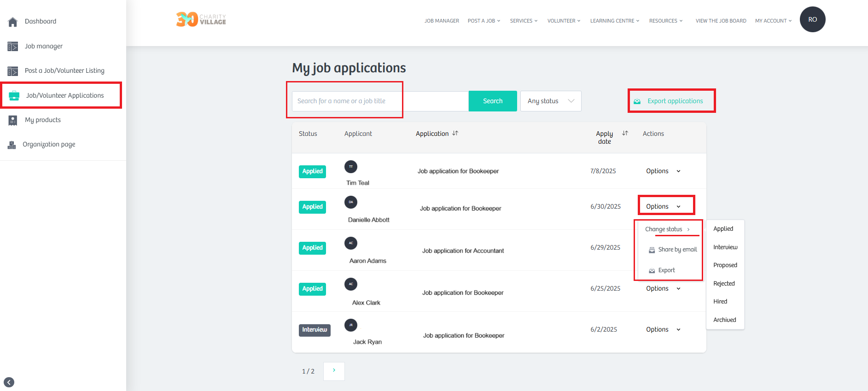Click the Organization page building icon
Screen dimensions: 868x391
[x=12, y=145]
